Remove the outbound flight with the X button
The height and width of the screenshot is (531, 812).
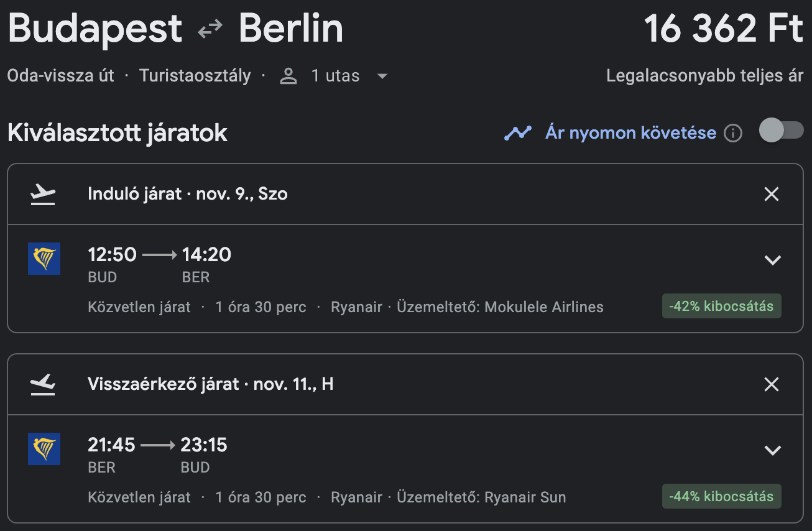click(771, 195)
